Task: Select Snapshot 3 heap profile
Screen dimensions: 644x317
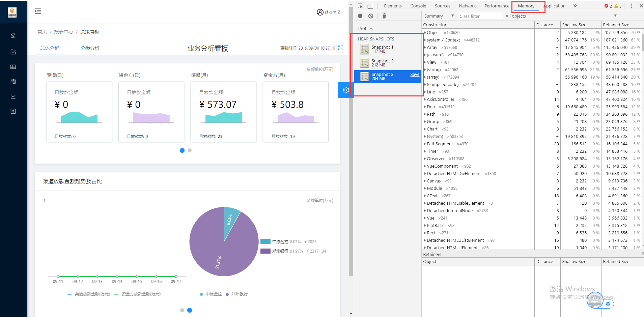Action: coord(388,76)
